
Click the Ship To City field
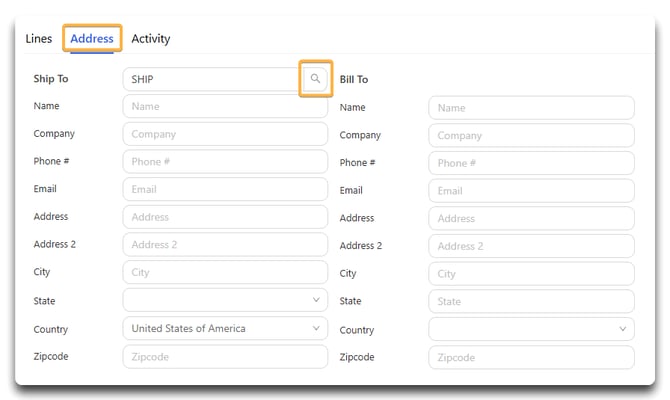click(225, 272)
